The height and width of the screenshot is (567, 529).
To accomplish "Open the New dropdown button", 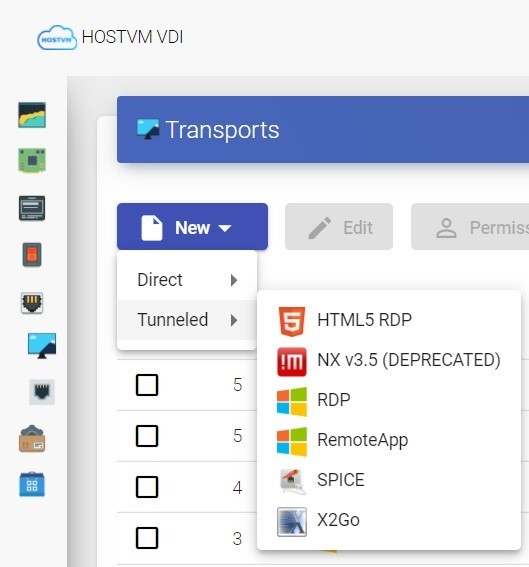I will [192, 227].
